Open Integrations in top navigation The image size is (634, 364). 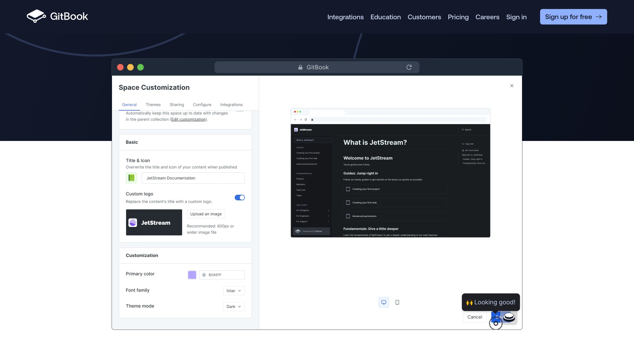tap(346, 17)
